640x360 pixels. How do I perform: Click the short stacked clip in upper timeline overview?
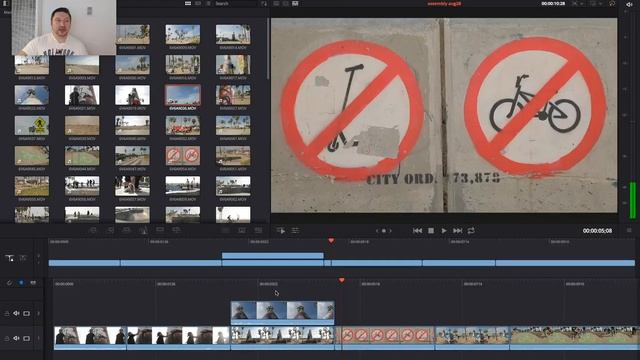point(273,256)
